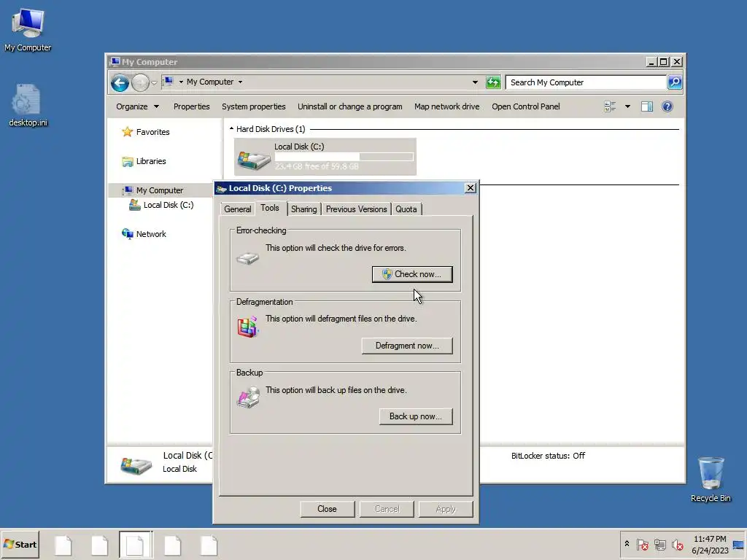Open view options dropdown arrow

[x=627, y=106]
